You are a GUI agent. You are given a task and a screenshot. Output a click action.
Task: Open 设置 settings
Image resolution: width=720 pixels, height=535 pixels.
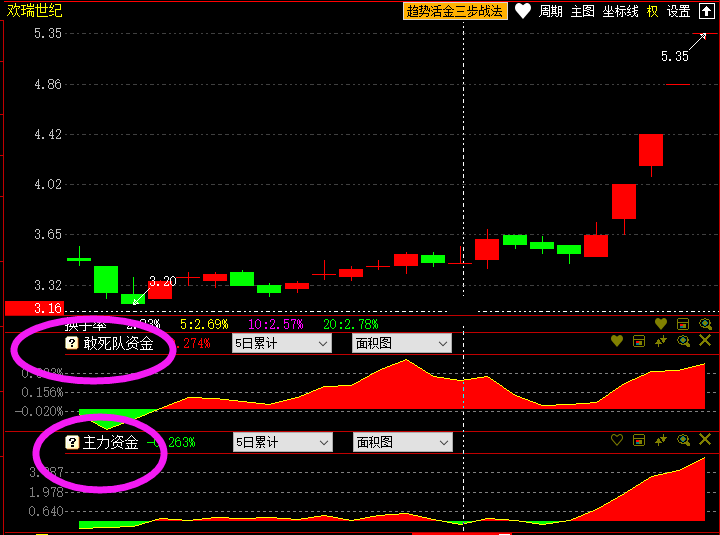[679, 11]
